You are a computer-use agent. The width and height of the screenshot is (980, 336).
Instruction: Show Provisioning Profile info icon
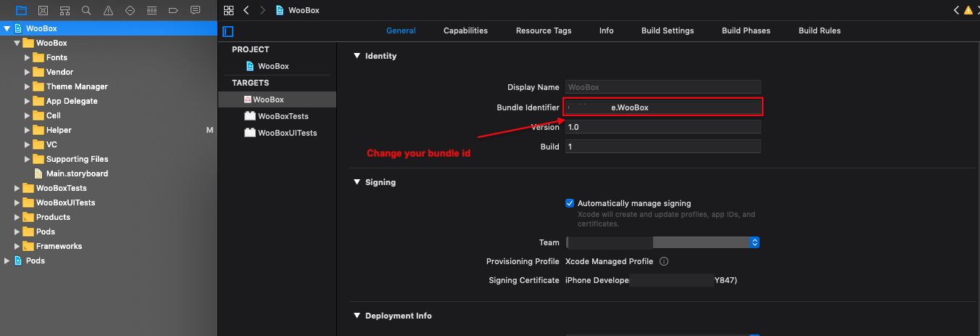coord(663,261)
